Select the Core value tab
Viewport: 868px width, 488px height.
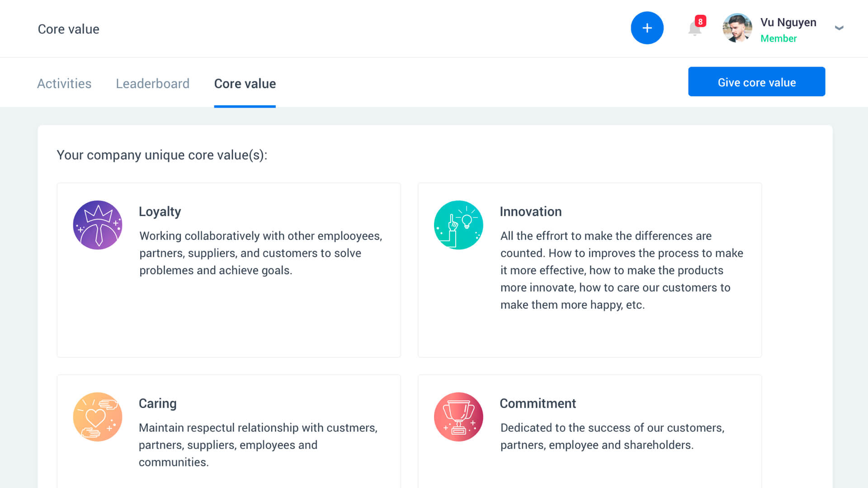click(x=245, y=84)
